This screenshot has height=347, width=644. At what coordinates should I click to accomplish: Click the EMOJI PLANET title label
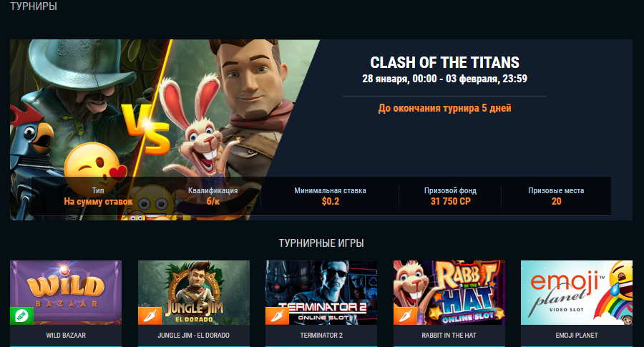(577, 335)
